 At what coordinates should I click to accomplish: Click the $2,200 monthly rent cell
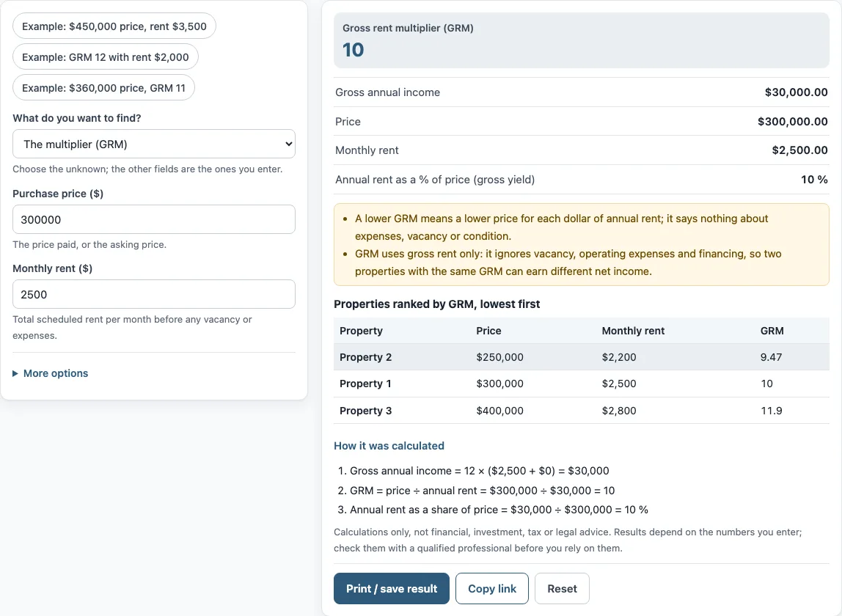point(619,357)
